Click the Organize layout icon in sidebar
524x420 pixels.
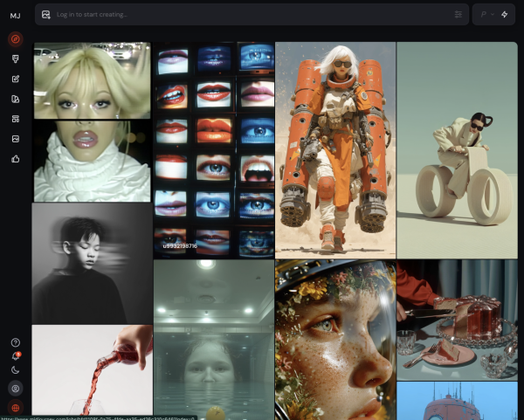[x=15, y=119]
